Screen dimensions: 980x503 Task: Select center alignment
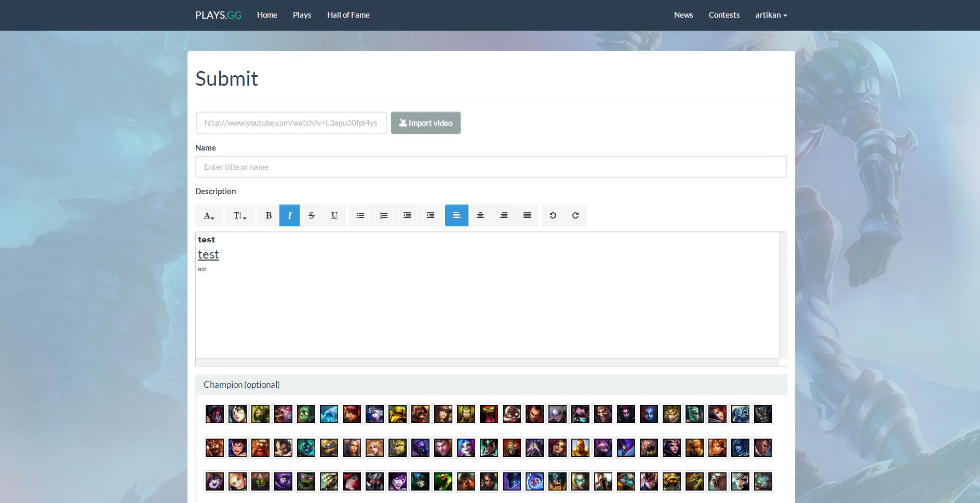coord(480,215)
